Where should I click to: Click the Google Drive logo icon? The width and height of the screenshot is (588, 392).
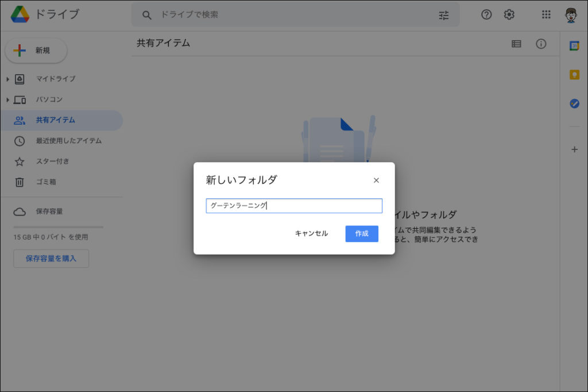(20, 14)
